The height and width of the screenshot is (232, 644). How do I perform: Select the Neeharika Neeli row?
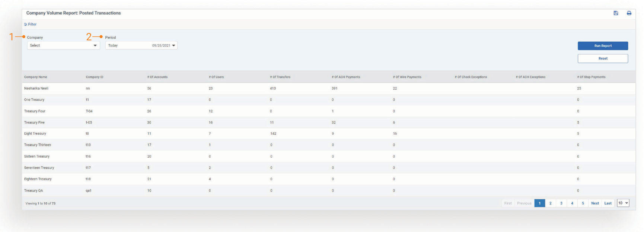click(36, 88)
